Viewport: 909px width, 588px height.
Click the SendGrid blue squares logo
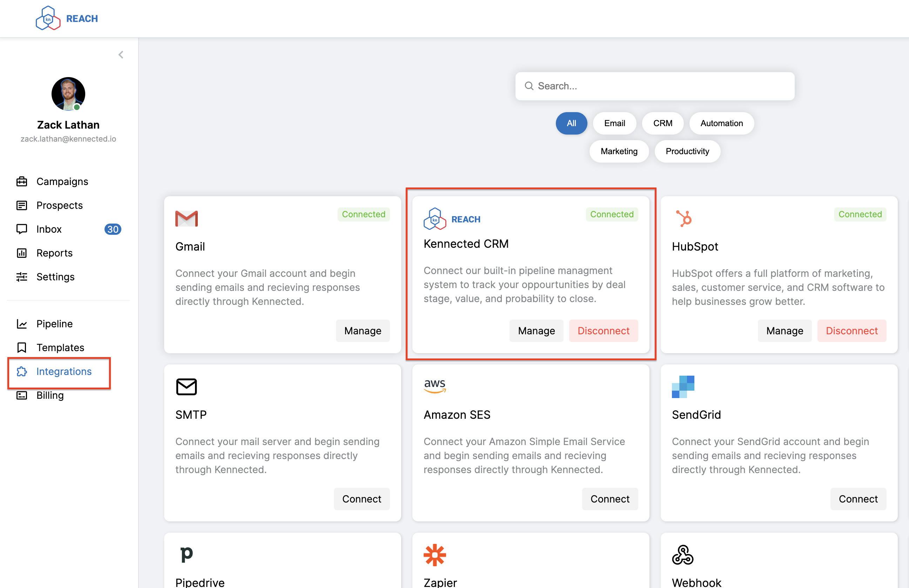[683, 387]
